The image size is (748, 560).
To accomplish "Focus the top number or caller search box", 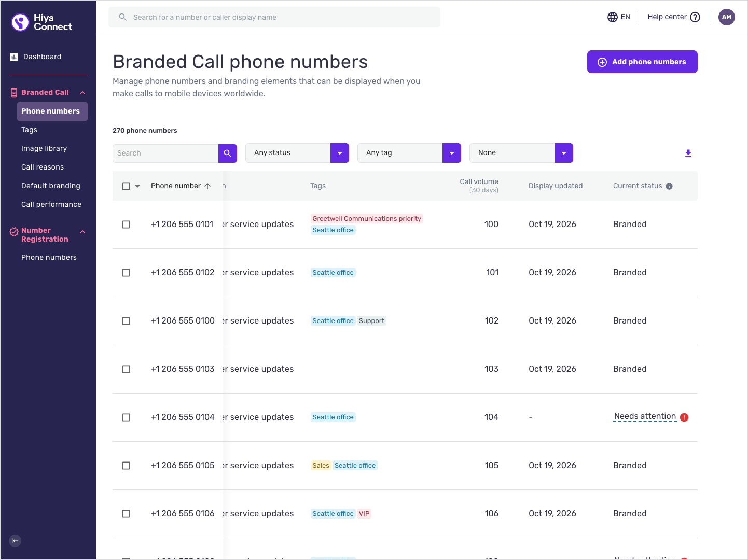I will 274,17.
